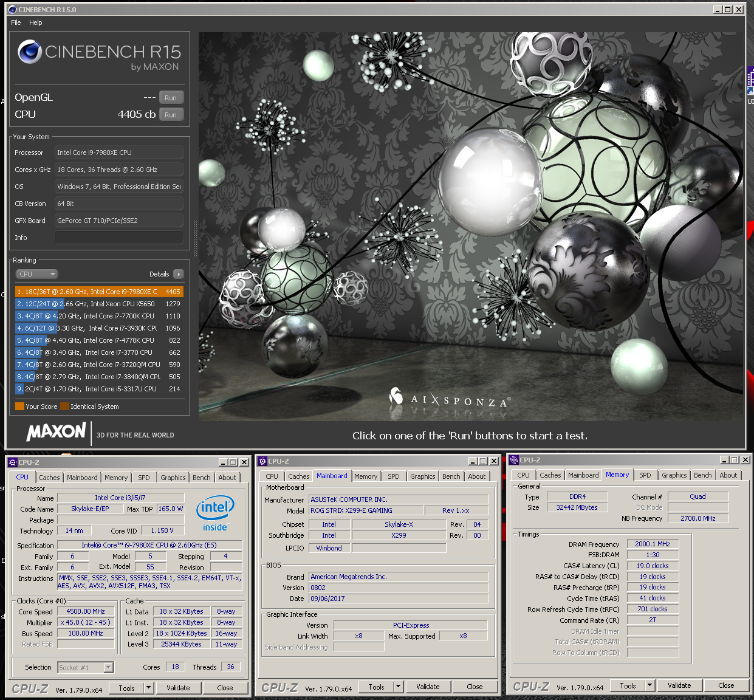The image size is (754, 700).
Task: Expand the Socket #1 selection dropdown
Action: click(x=108, y=667)
